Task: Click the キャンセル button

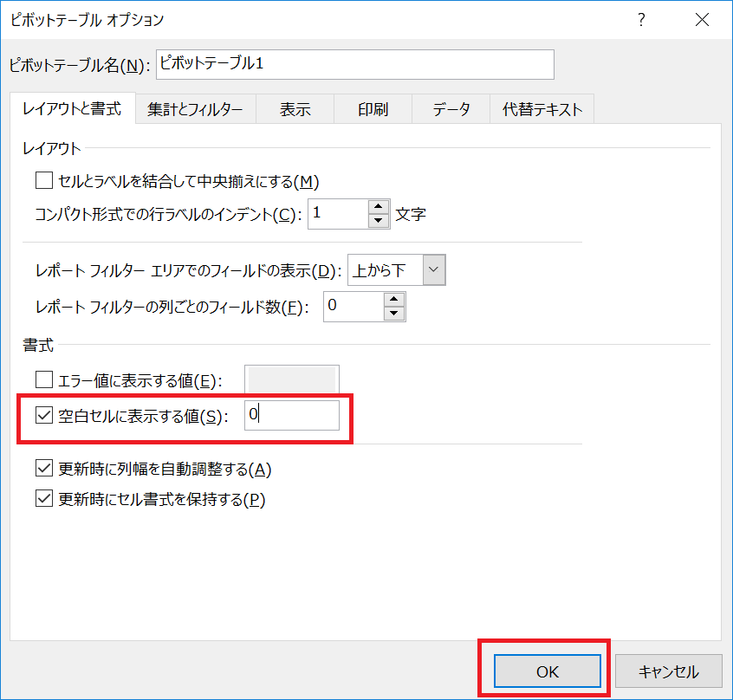Action: pyautogui.click(x=669, y=671)
